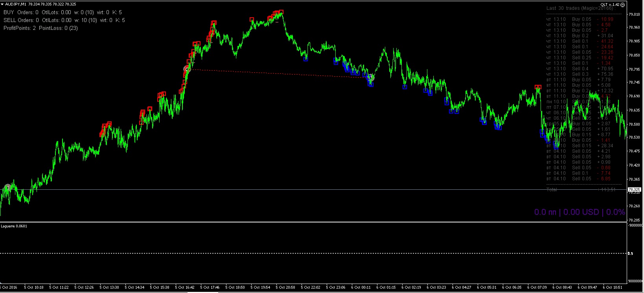This screenshot has height=293, width=644.
Task: Click the gray circle marker labeled 1 near chart start
Action: point(7,188)
